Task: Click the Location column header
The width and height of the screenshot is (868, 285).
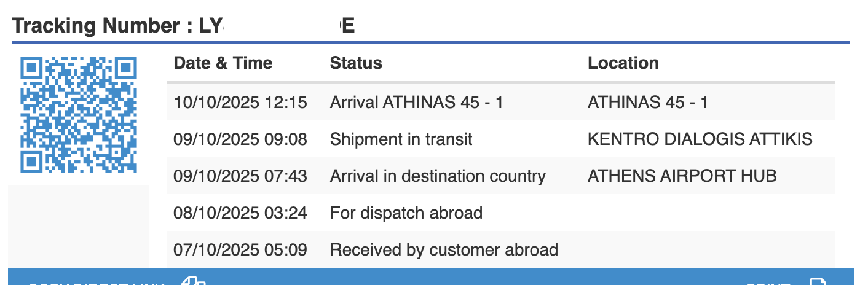Action: pos(623,63)
